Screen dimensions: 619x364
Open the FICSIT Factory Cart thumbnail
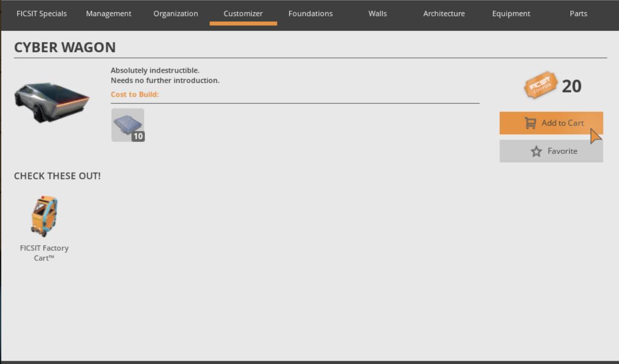44,216
